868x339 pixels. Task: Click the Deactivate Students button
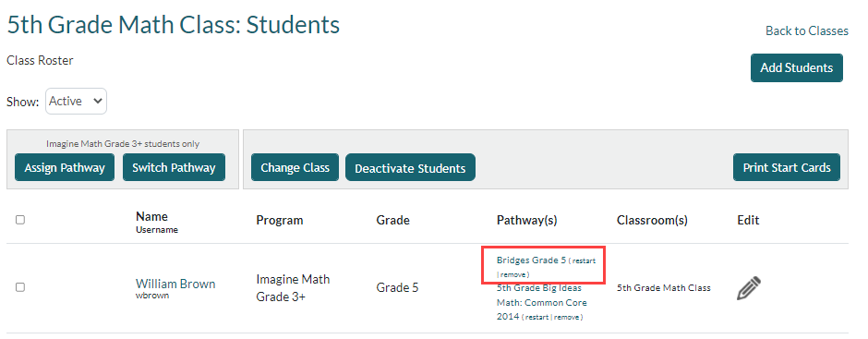pyautogui.click(x=410, y=167)
